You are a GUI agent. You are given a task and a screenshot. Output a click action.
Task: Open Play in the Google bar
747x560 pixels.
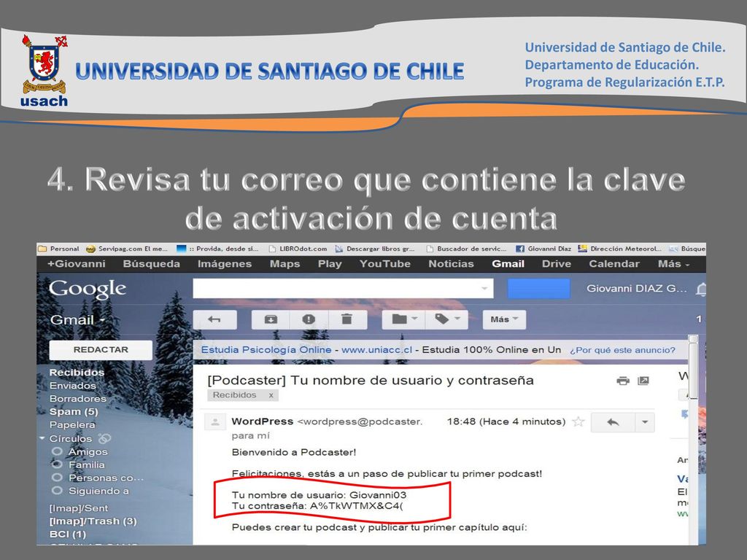330,264
